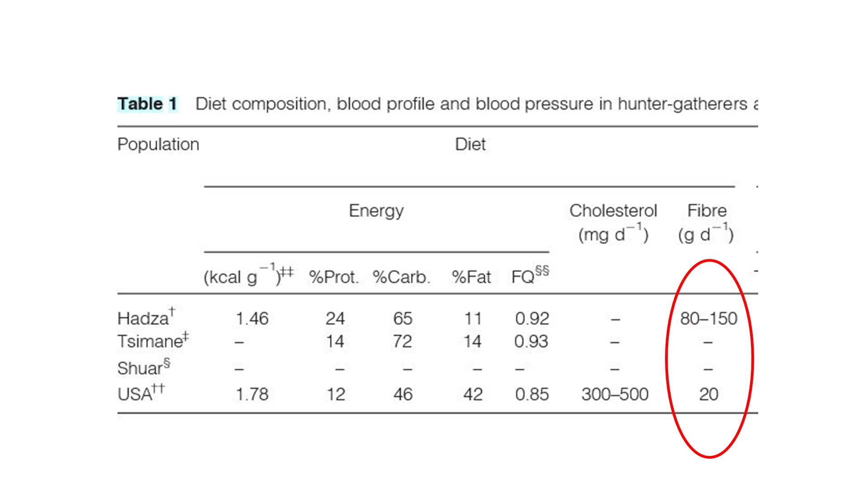Click the USA energy density value 1.78

[252, 394]
